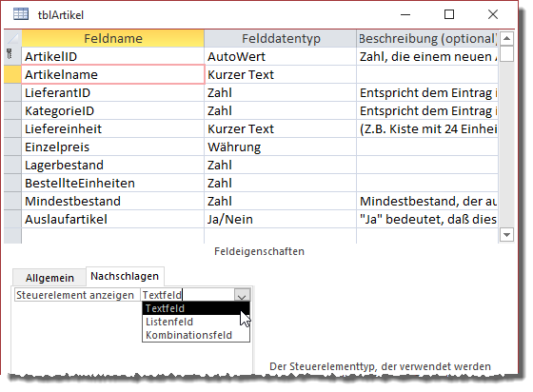533x392 pixels.
Task: Click the Liefereinheit description starting (Z.B. Kiste
Action: 427,128
